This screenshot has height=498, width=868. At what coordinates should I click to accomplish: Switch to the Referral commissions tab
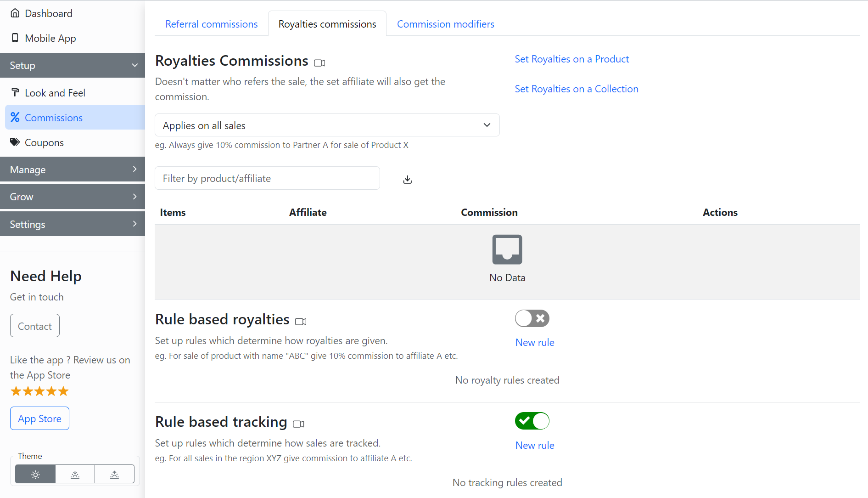pos(211,24)
